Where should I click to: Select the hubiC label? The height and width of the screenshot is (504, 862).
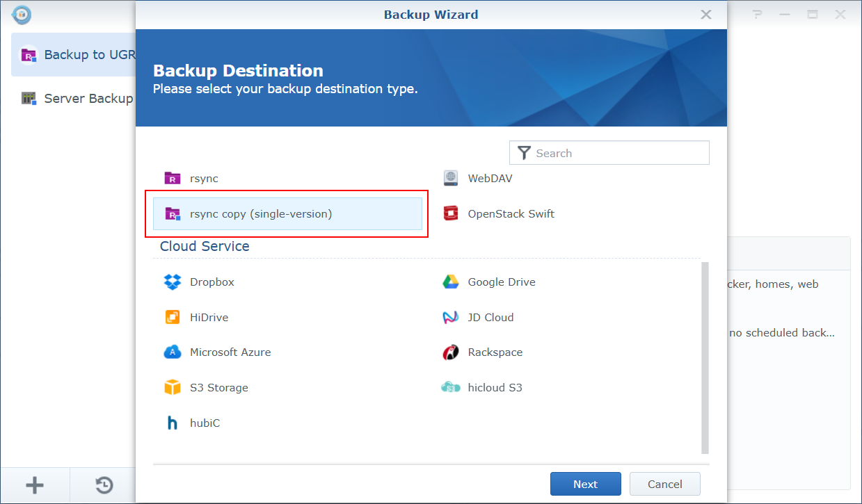[x=205, y=423]
